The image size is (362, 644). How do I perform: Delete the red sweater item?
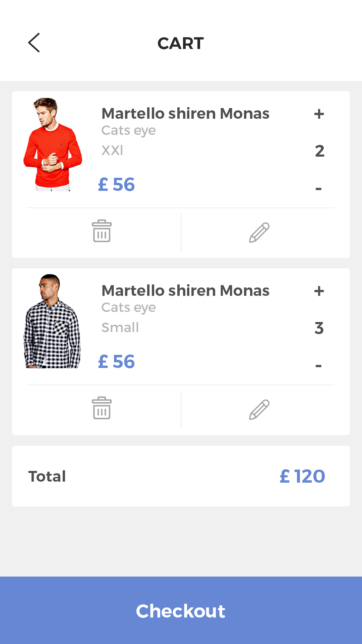102,231
